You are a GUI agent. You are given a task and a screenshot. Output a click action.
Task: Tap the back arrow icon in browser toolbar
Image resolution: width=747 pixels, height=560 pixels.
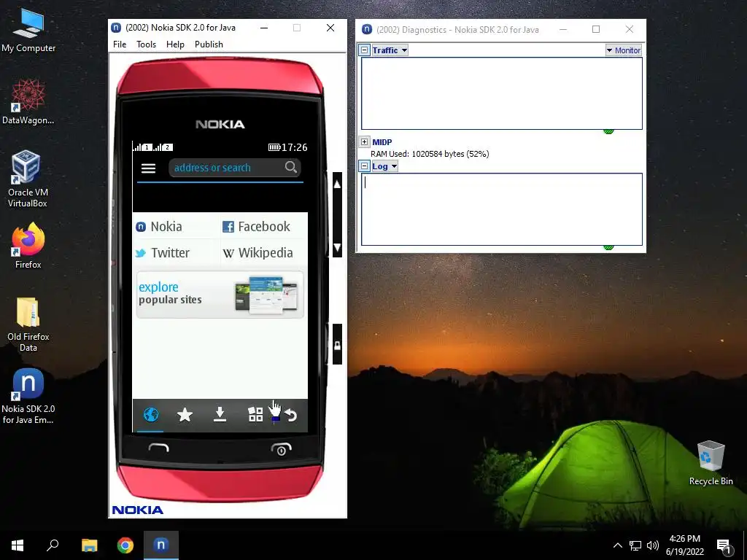pyautogui.click(x=290, y=415)
